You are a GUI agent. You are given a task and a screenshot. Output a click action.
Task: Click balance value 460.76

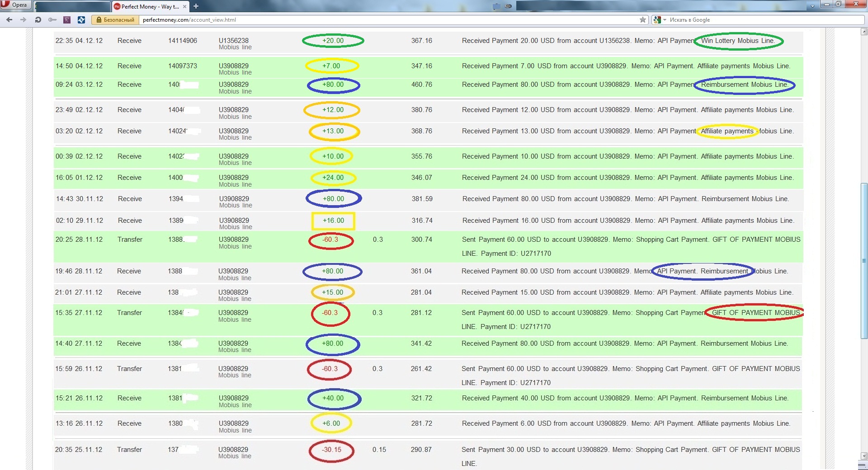pyautogui.click(x=422, y=85)
